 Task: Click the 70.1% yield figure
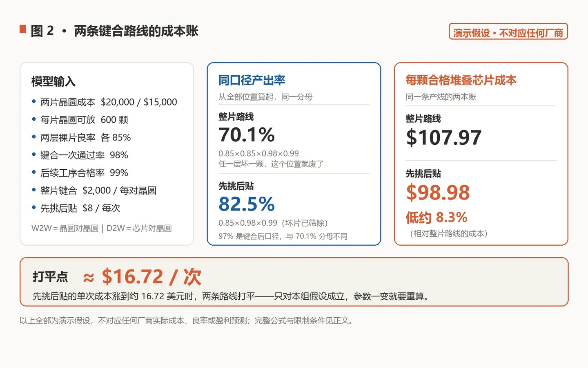[247, 135]
